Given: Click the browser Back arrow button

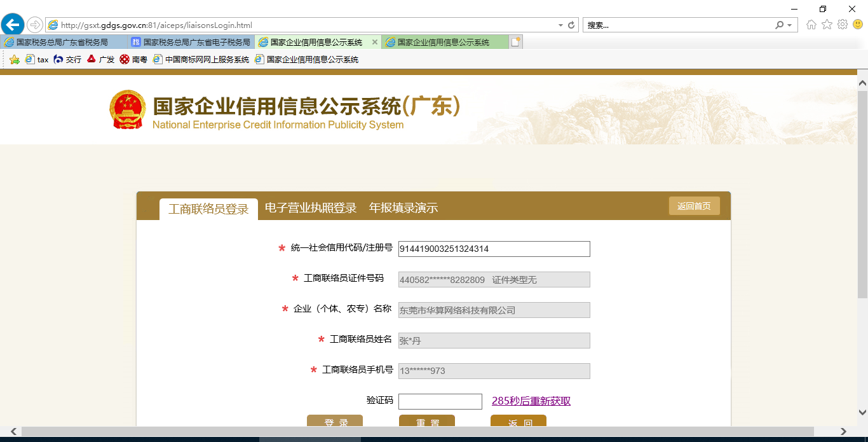Looking at the screenshot, I should (x=13, y=25).
